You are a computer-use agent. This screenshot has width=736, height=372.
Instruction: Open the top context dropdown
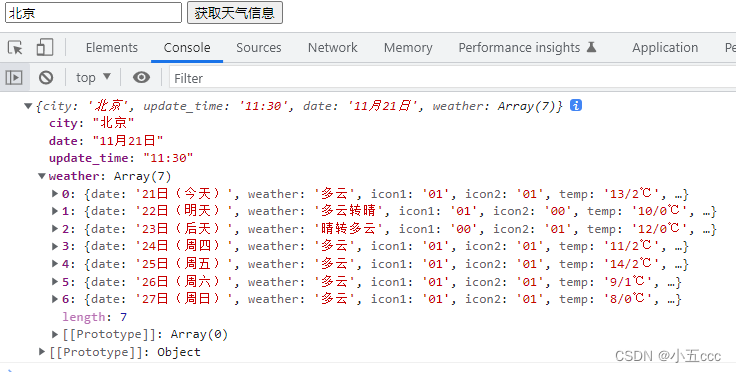[x=93, y=77]
